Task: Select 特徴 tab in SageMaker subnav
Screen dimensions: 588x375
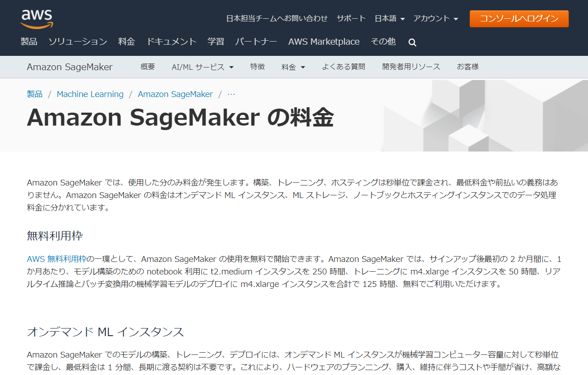Action: tap(258, 67)
